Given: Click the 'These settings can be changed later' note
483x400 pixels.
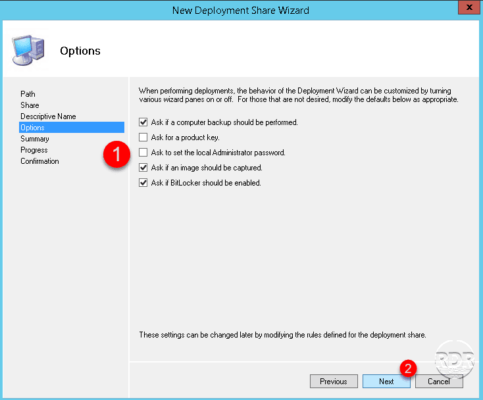Looking at the screenshot, I should pyautogui.click(x=282, y=335).
